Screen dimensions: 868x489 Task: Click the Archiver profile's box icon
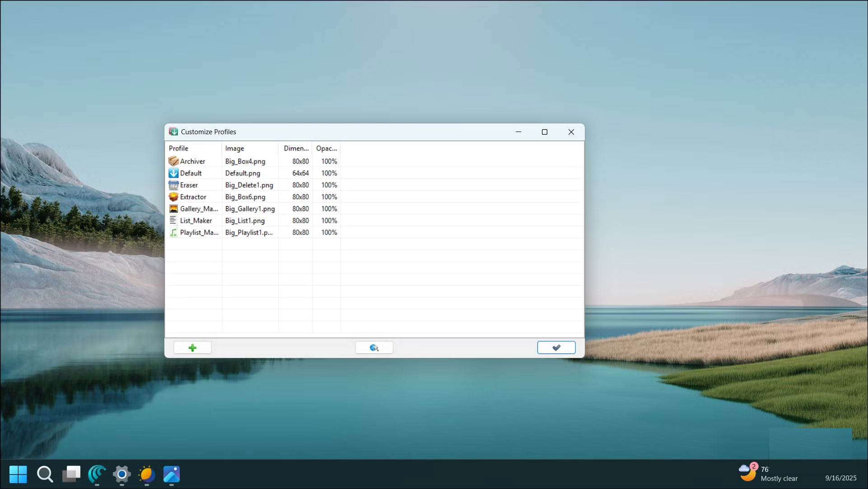(174, 161)
